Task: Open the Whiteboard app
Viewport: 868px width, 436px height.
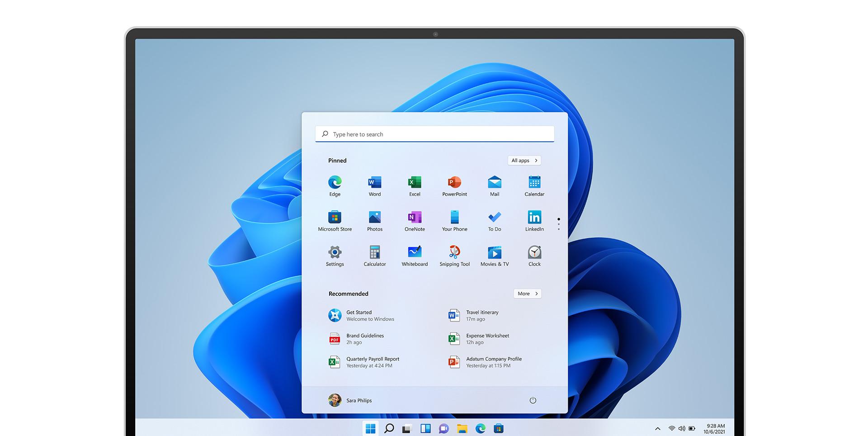Action: coord(415,256)
